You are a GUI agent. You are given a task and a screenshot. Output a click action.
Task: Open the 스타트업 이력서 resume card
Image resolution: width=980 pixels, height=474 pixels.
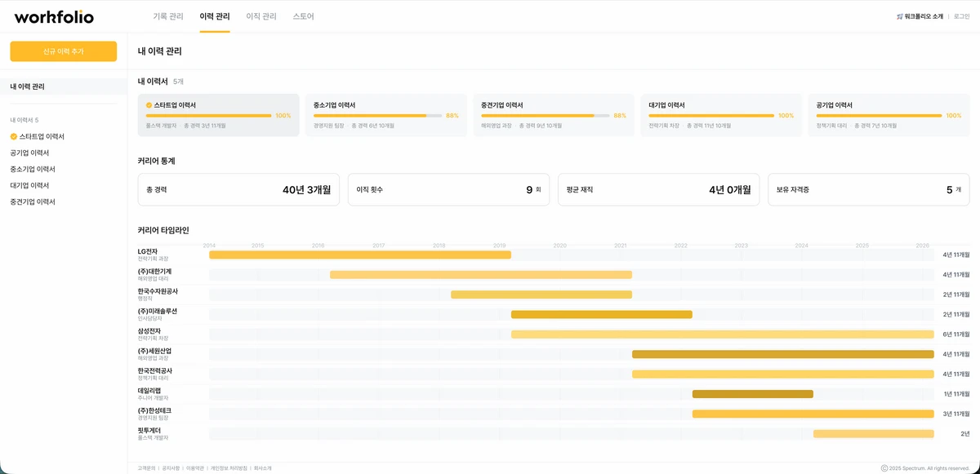coord(219,115)
